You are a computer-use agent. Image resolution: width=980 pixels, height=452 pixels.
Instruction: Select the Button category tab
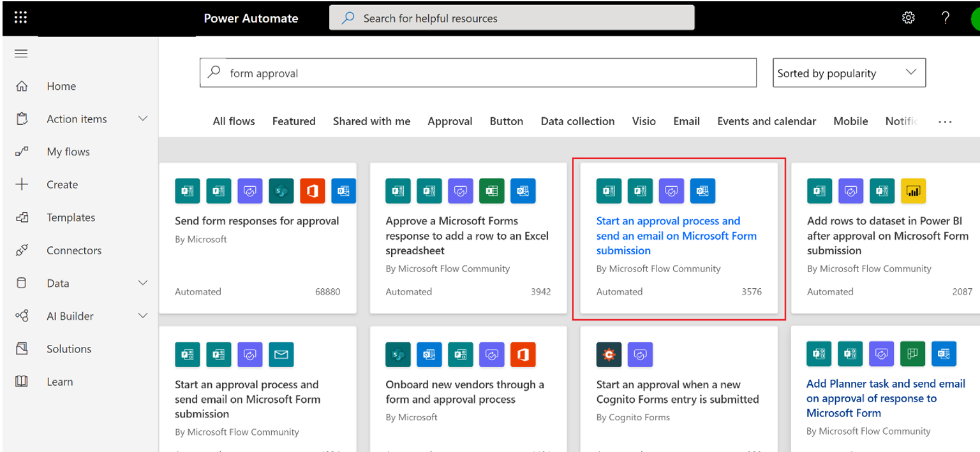507,121
